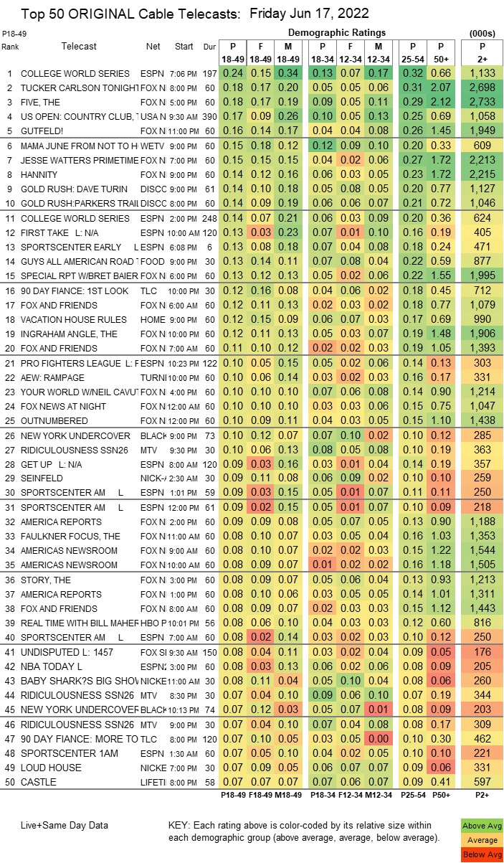Screen dimensions: 504x863
Task: Click the F18-49 footer column label
Action: click(x=262, y=795)
